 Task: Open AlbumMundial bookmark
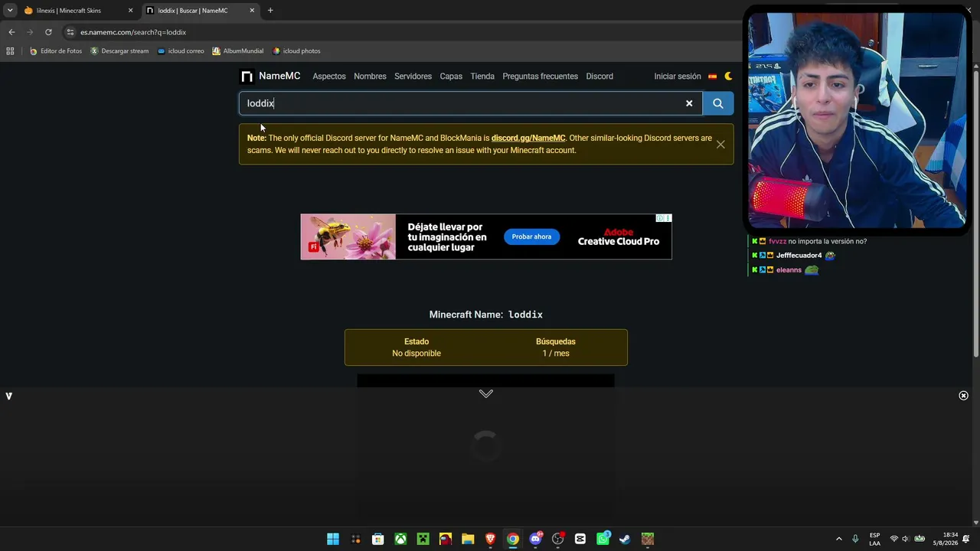[x=237, y=51]
